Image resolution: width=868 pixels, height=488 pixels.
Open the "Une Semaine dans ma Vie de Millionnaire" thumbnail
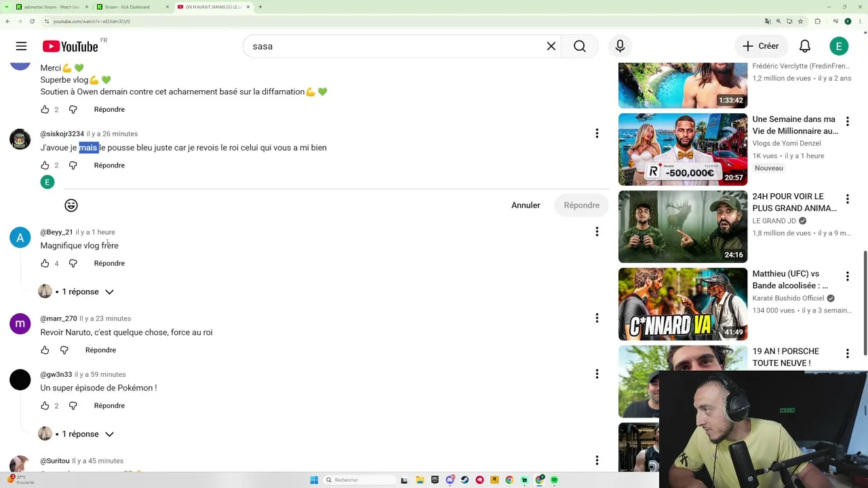click(x=683, y=149)
